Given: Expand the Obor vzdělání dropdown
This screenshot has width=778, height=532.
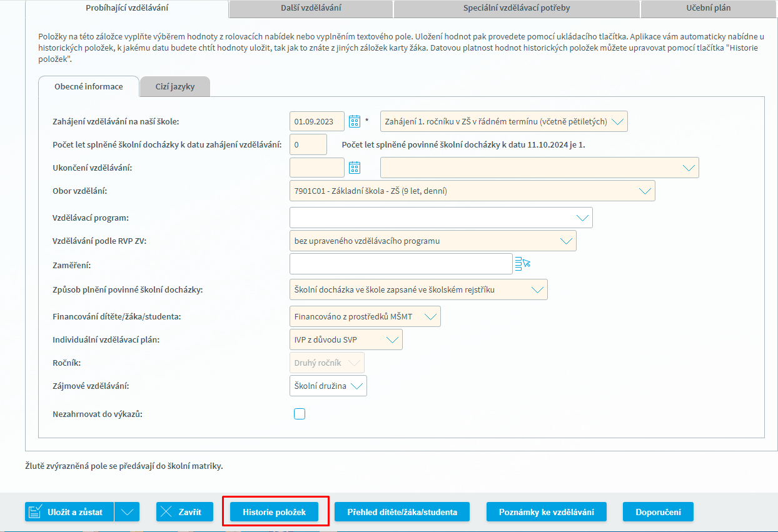Looking at the screenshot, I should pos(645,191).
